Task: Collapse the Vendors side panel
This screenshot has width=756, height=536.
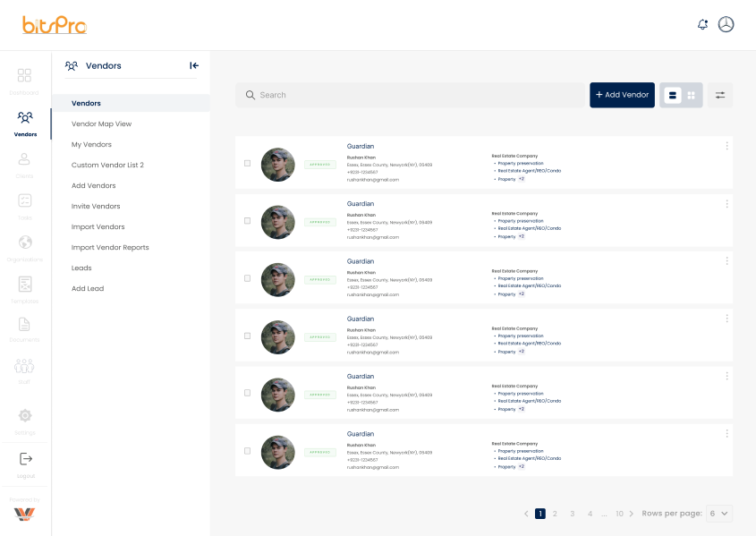Action: (x=194, y=65)
